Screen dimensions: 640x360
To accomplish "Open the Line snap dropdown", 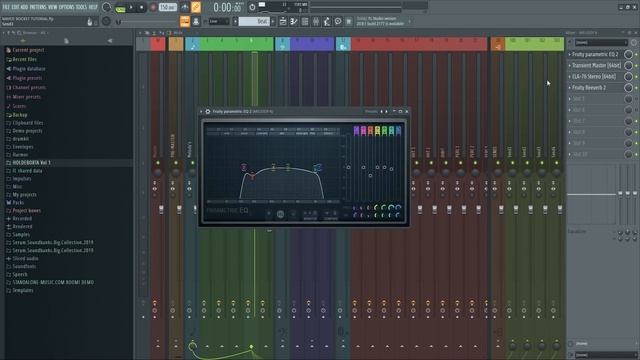I will pyautogui.click(x=219, y=21).
